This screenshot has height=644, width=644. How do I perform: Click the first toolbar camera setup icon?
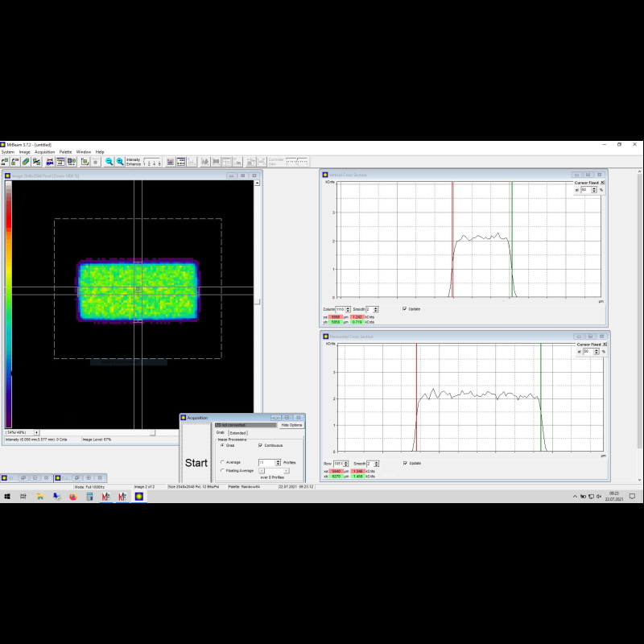point(6,161)
